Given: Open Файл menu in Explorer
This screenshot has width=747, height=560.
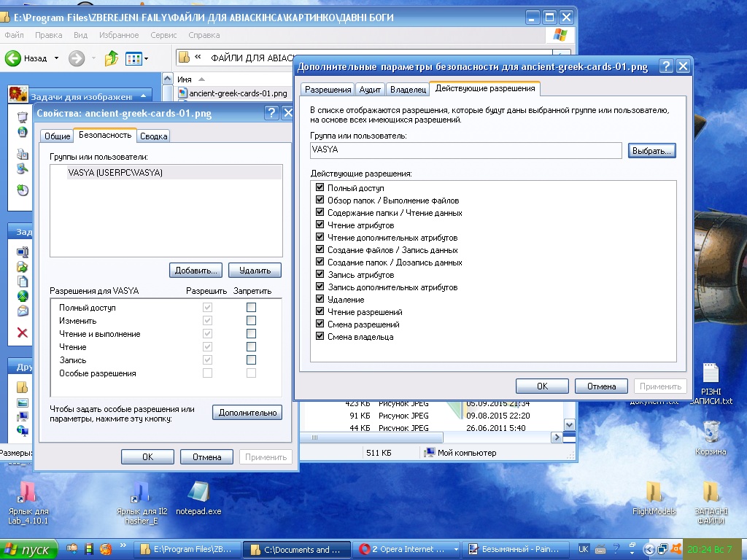Looking at the screenshot, I should click(x=14, y=35).
